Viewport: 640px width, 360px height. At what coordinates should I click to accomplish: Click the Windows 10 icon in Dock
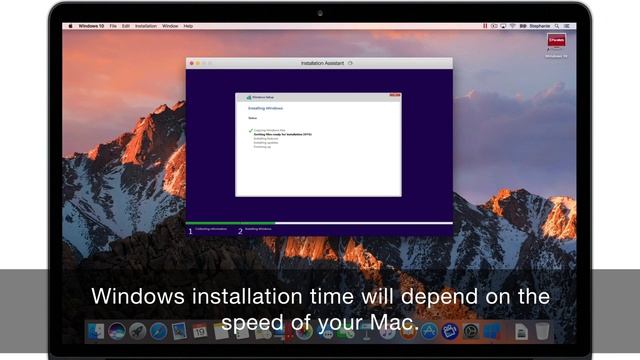coord(491,331)
